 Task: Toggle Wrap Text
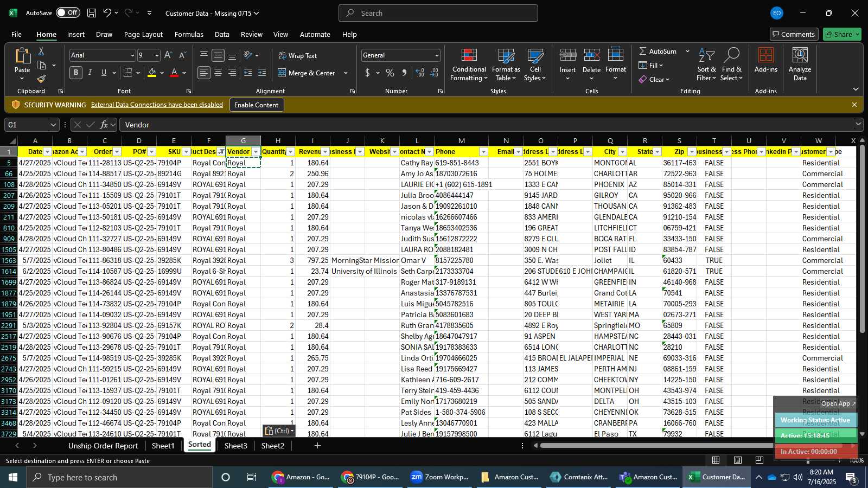click(298, 55)
